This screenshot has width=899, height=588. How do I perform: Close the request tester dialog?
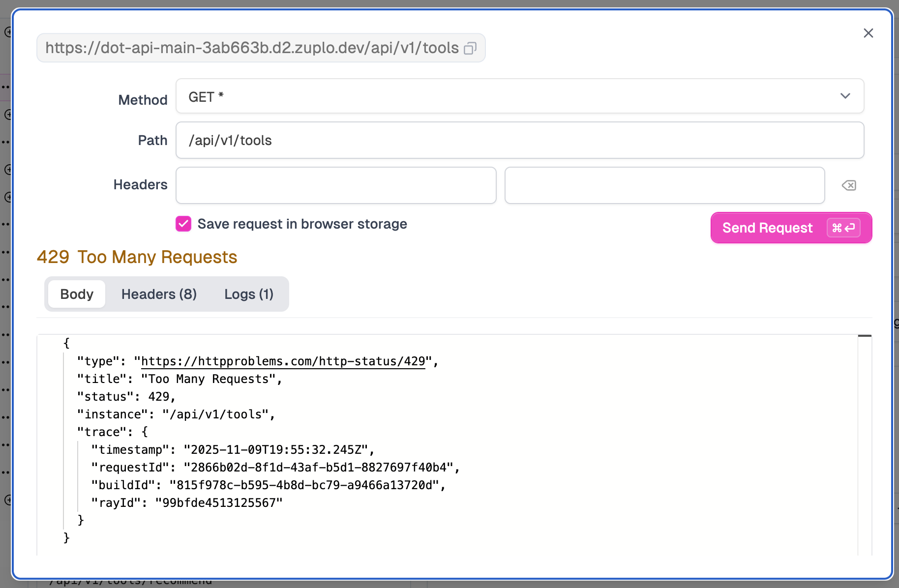click(x=868, y=33)
